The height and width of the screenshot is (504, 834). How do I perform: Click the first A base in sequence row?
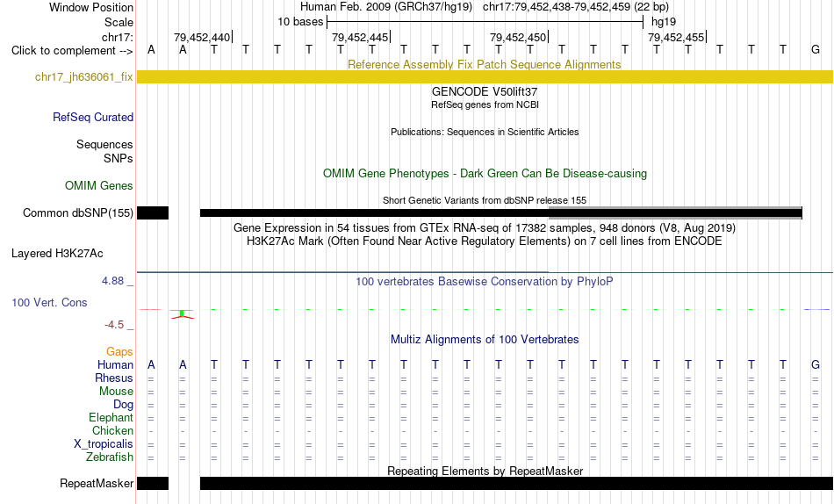(x=151, y=50)
